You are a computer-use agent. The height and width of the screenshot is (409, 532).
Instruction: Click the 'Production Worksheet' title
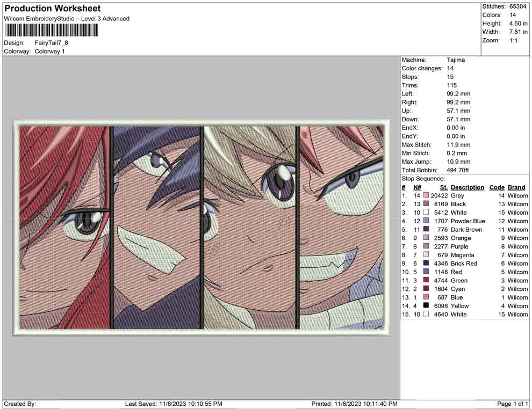click(52, 9)
